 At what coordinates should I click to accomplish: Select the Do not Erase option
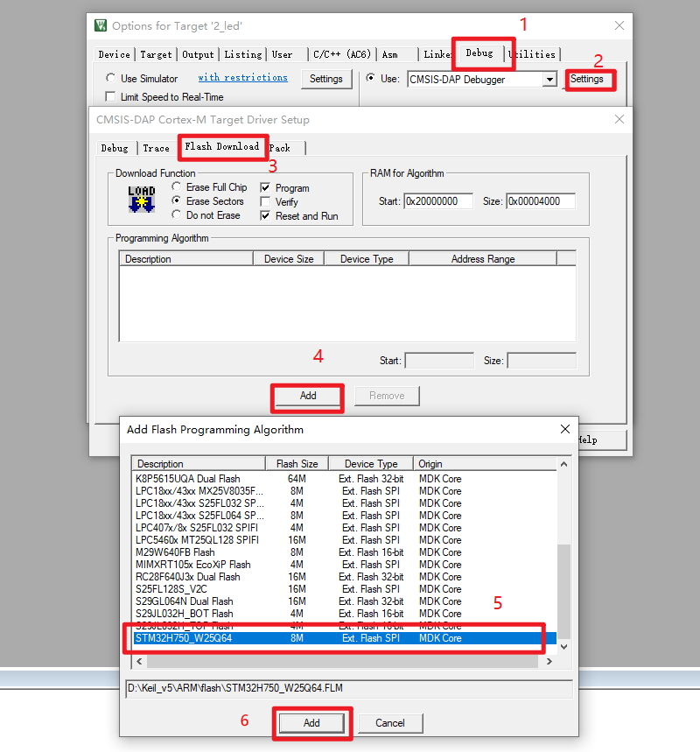click(178, 215)
